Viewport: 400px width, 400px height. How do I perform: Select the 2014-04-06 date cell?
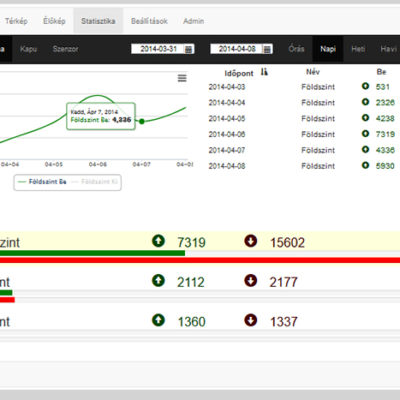coord(227,134)
